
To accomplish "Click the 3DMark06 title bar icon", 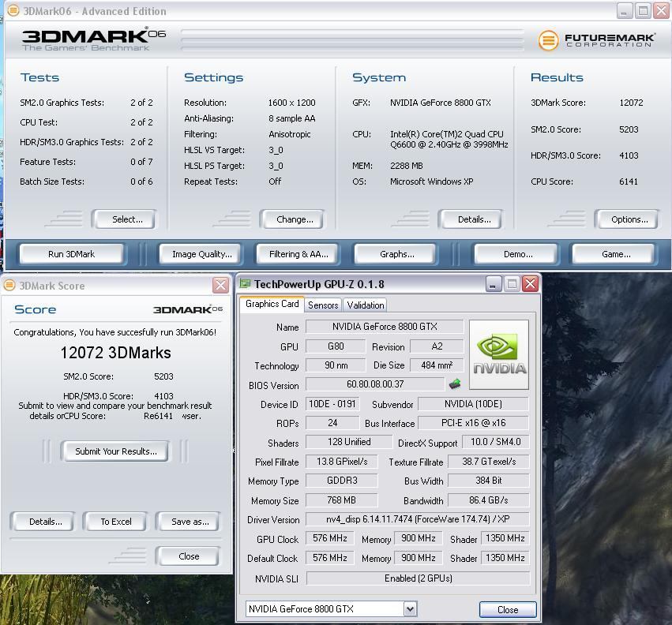I will click(x=13, y=11).
